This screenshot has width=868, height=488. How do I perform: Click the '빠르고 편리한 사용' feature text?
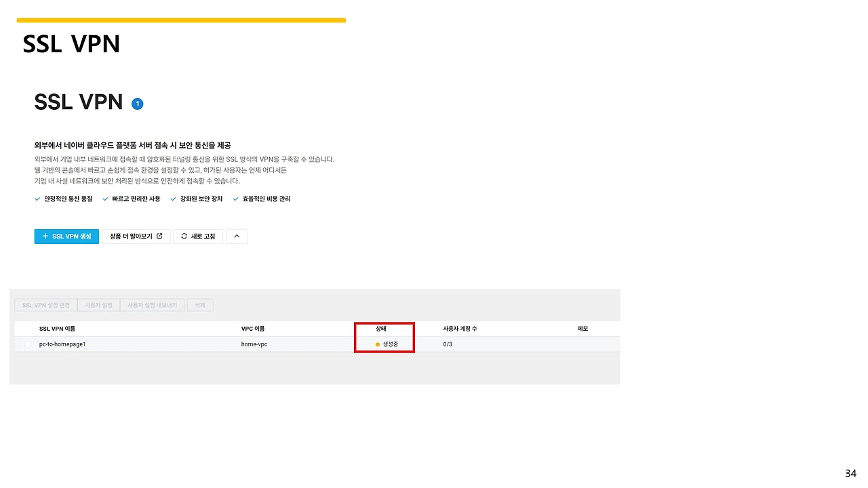[x=136, y=199]
